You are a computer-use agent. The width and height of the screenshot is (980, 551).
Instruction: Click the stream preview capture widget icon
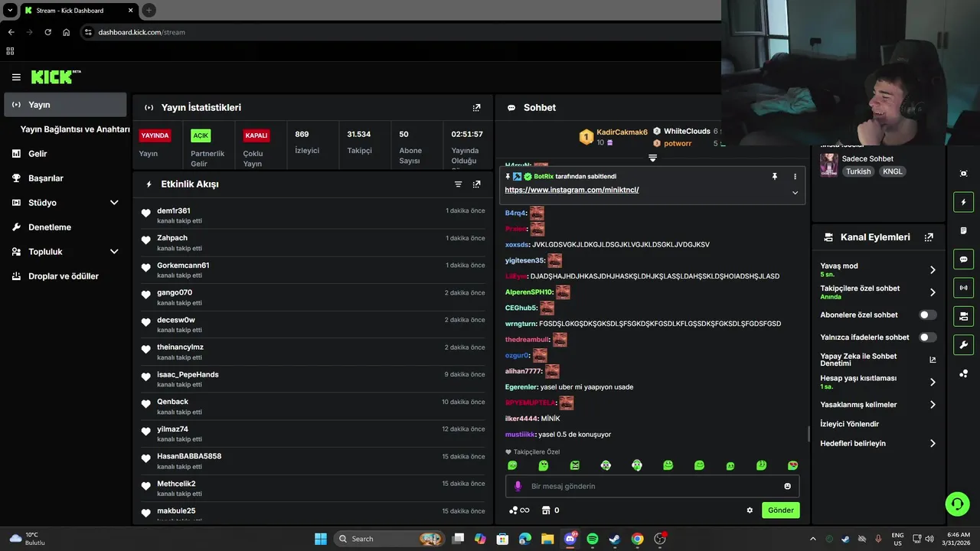(x=963, y=174)
